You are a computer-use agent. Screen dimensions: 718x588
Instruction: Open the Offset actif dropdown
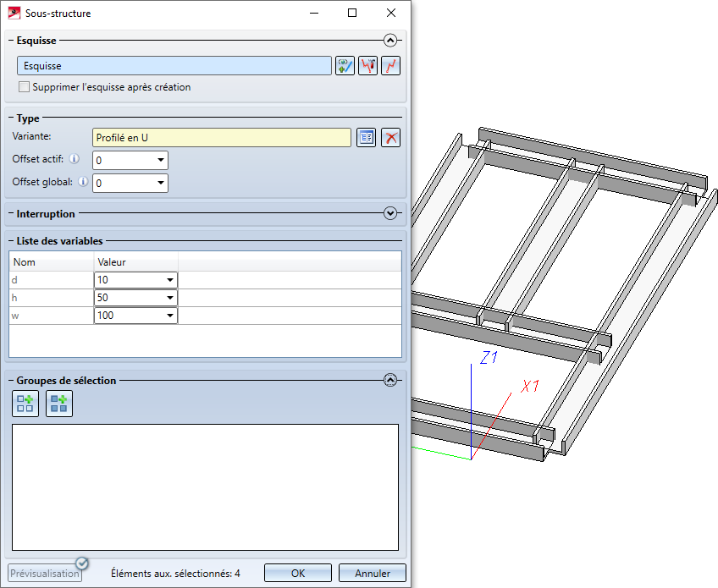click(x=160, y=160)
